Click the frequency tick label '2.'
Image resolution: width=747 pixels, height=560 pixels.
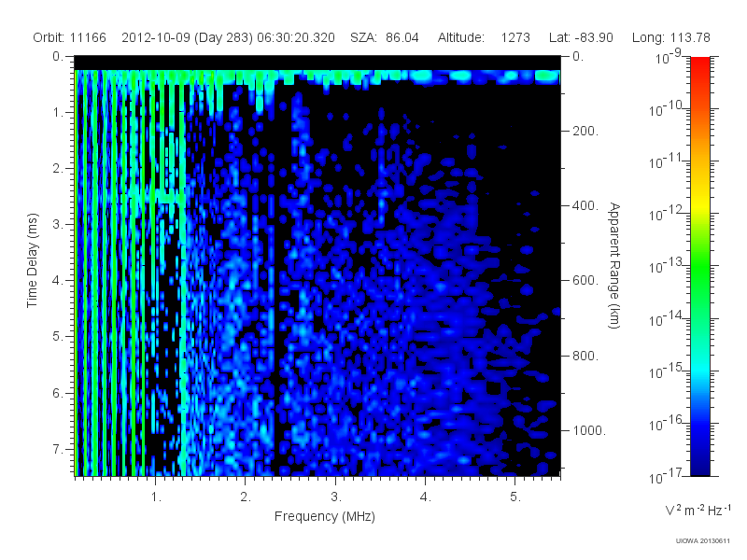[x=246, y=497]
